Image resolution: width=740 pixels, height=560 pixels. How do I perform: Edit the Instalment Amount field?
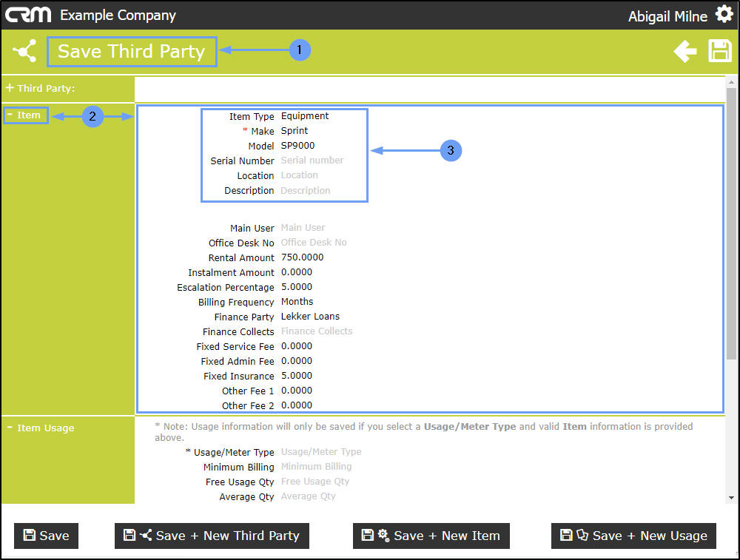click(297, 272)
